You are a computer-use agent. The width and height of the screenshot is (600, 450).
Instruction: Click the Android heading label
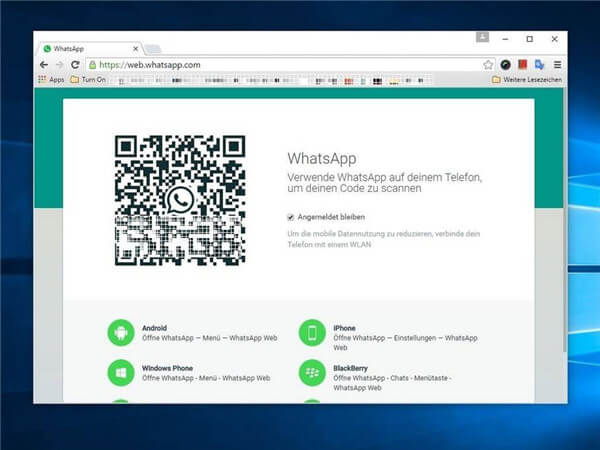(155, 328)
